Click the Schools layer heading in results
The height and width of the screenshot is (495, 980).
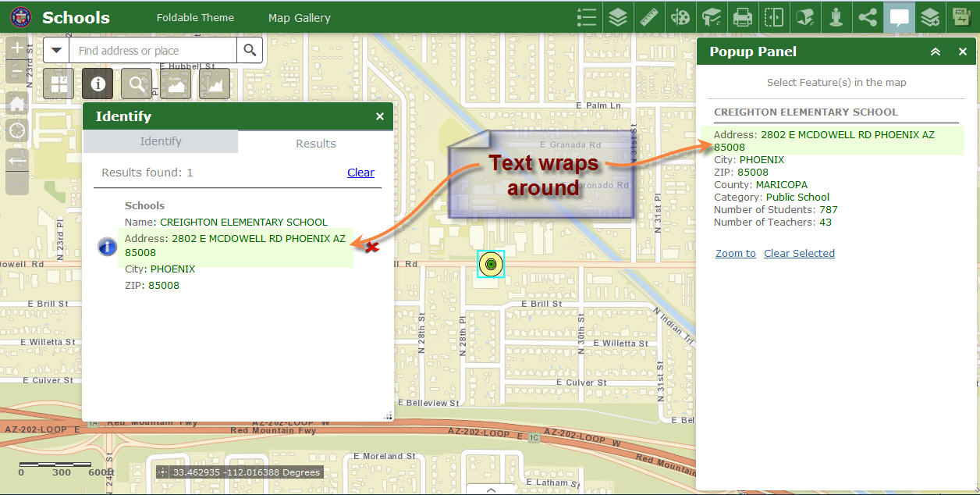point(145,206)
